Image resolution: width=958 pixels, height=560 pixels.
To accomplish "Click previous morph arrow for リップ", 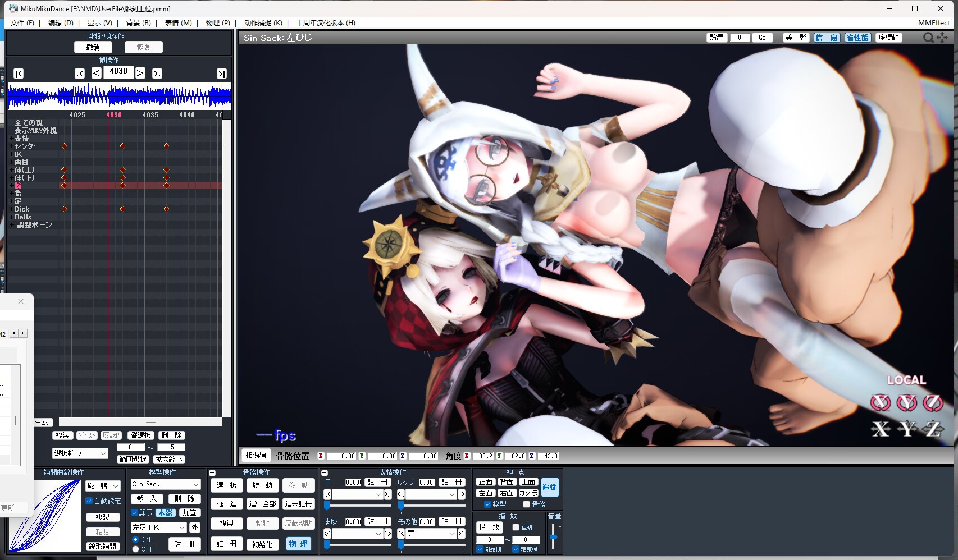I will click(x=401, y=494).
